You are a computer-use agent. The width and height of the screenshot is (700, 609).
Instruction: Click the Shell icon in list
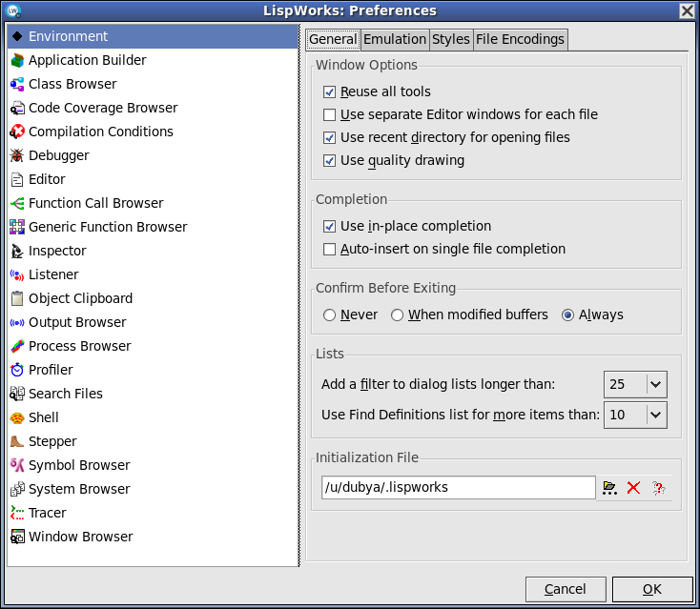tap(17, 417)
